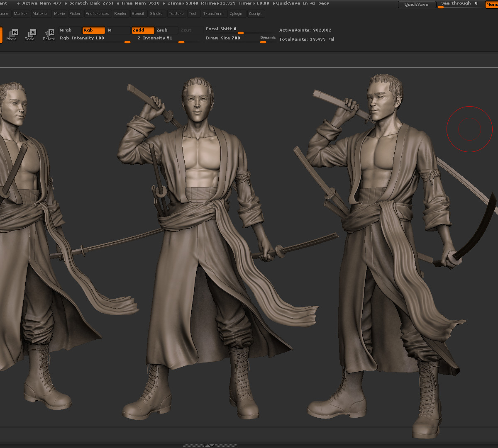Adjust the See-through slider
The height and width of the screenshot is (448, 498).
[x=461, y=5]
